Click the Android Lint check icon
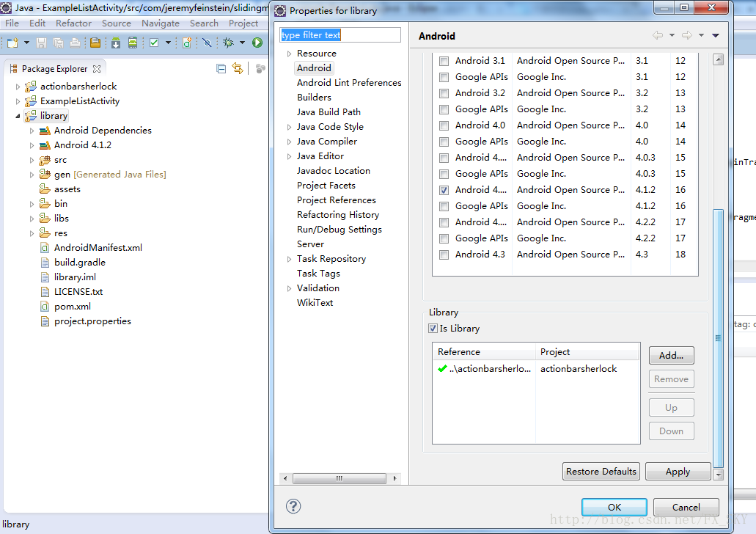 click(154, 43)
